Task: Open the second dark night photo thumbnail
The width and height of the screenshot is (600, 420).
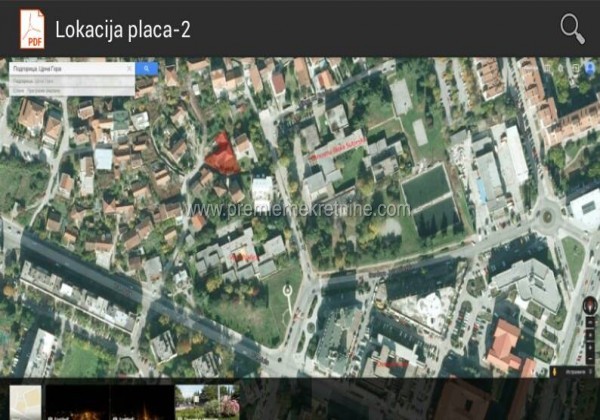Action: [x=141, y=401]
